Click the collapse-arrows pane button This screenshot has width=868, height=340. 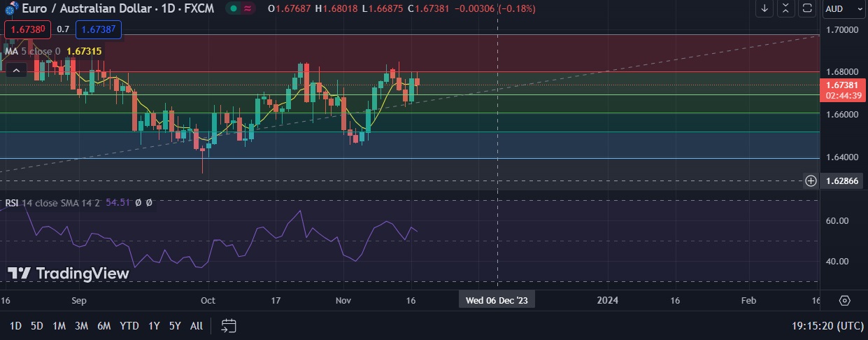tap(786, 8)
